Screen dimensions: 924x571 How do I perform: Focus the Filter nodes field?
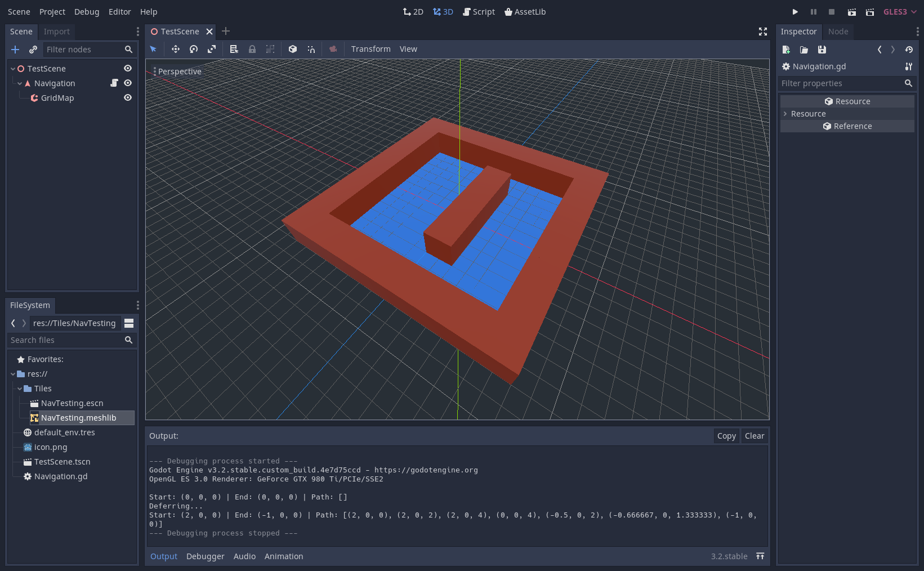(90, 50)
